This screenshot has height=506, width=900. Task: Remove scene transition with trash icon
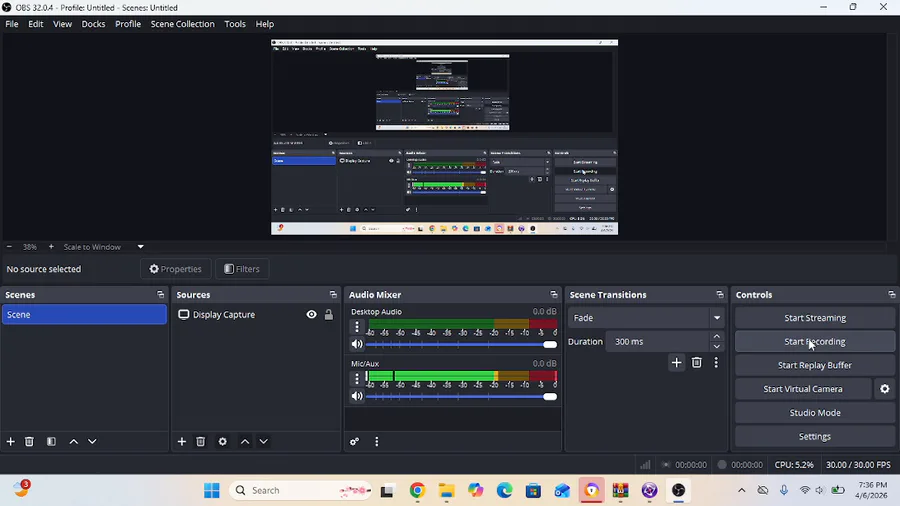click(696, 363)
